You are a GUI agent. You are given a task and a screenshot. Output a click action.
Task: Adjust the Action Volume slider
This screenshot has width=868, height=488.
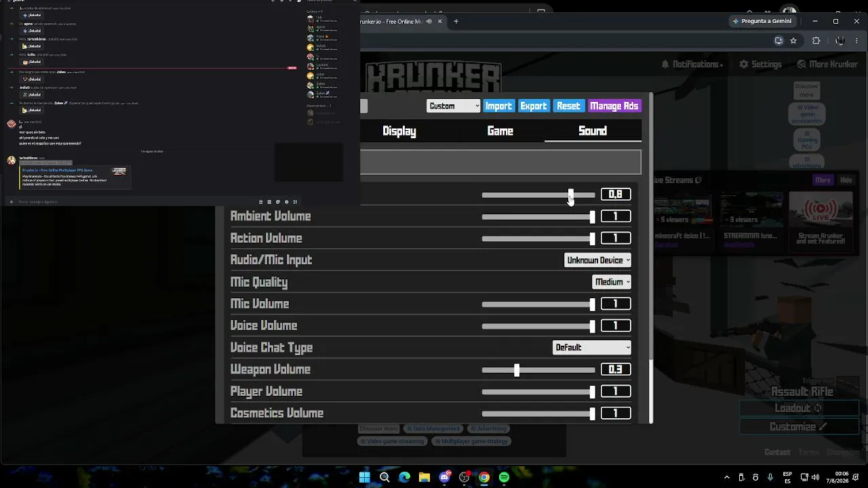(x=538, y=239)
